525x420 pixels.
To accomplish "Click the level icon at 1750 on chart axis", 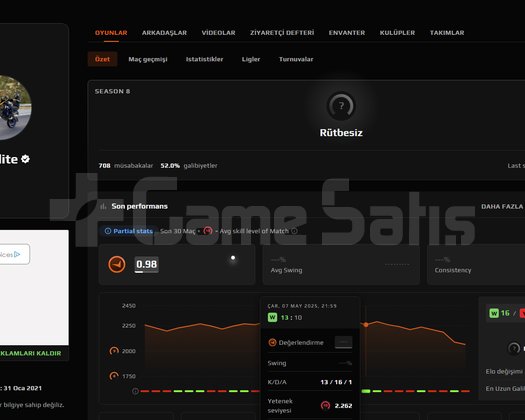I will (x=114, y=376).
